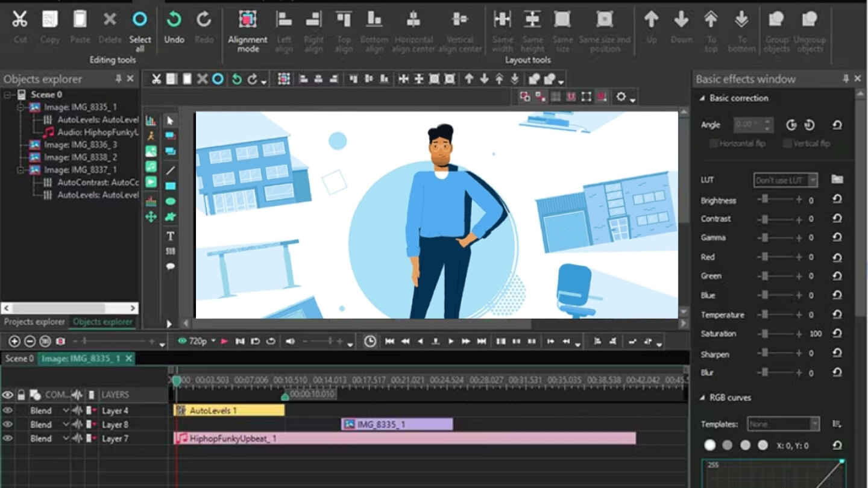Switch to the Projects explorer tab
The height and width of the screenshot is (488, 868).
[x=34, y=322]
